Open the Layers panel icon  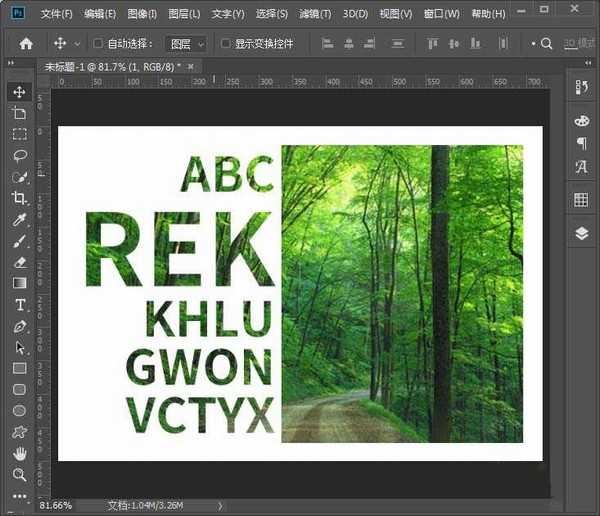coord(581,232)
